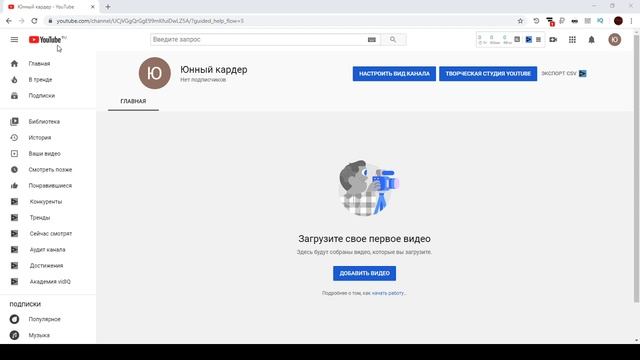Open a new browser tab

(108, 7)
